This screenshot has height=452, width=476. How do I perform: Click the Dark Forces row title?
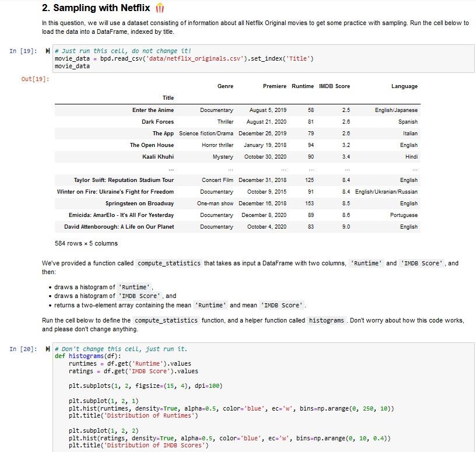(157, 122)
